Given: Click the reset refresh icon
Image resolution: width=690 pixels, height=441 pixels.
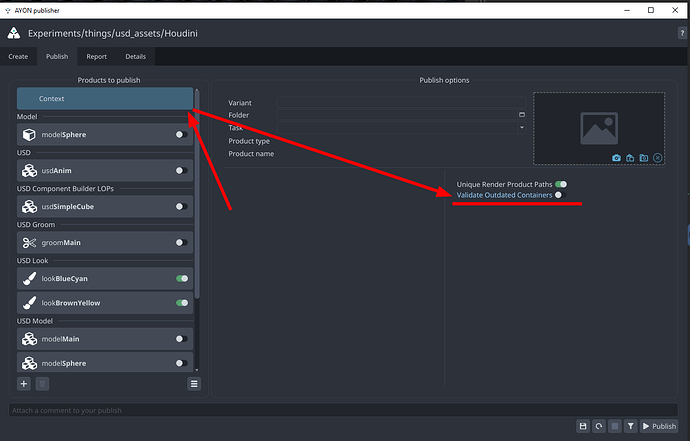Looking at the screenshot, I should (599, 426).
